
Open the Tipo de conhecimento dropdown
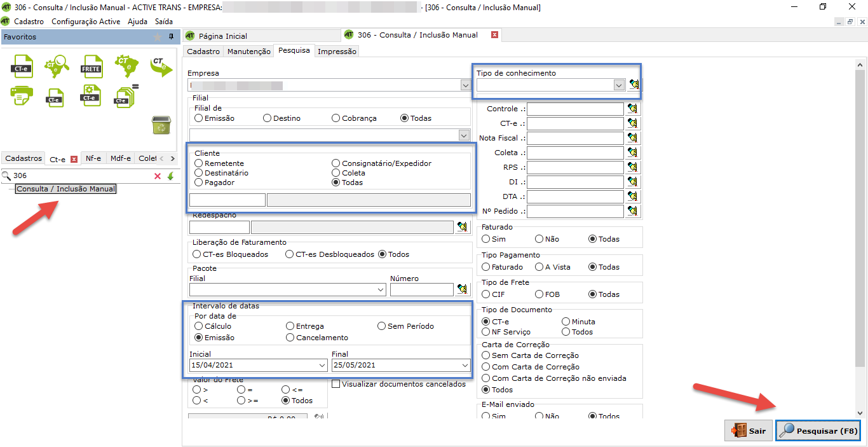[618, 85]
